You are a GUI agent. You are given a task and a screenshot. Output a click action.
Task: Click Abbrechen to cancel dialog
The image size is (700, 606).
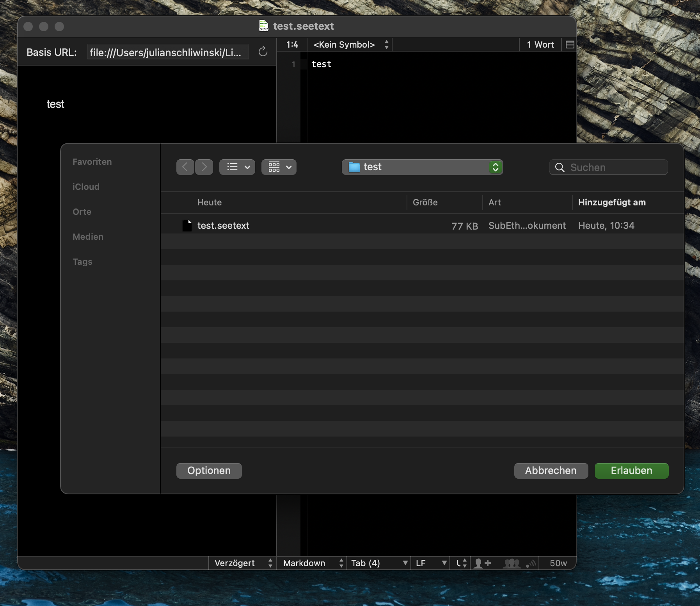coord(551,471)
